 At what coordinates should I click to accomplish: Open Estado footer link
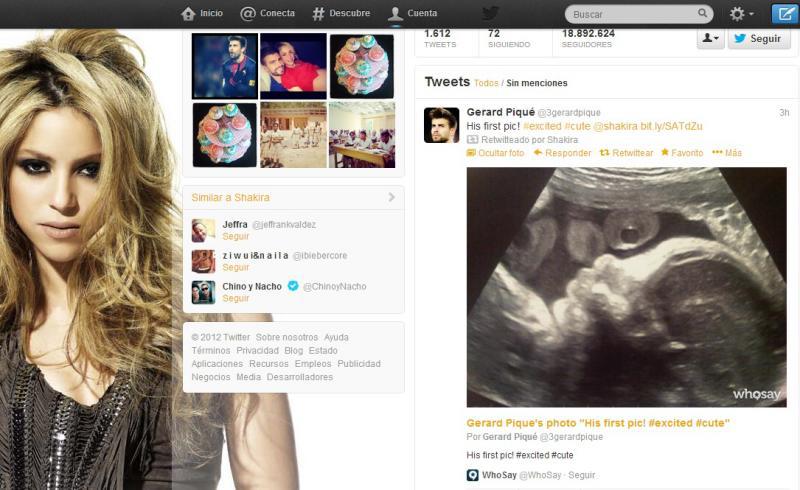[x=323, y=351]
